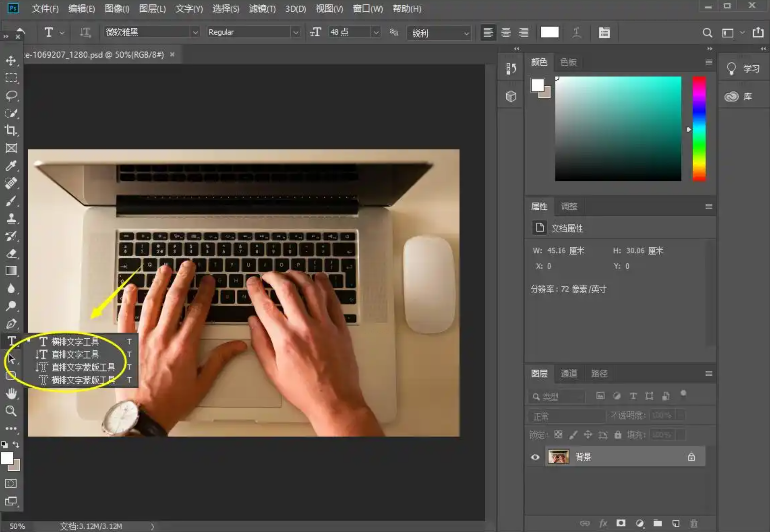Hide the 背景 layer with eye icon
Viewport: 770px width, 532px height.
(535, 457)
